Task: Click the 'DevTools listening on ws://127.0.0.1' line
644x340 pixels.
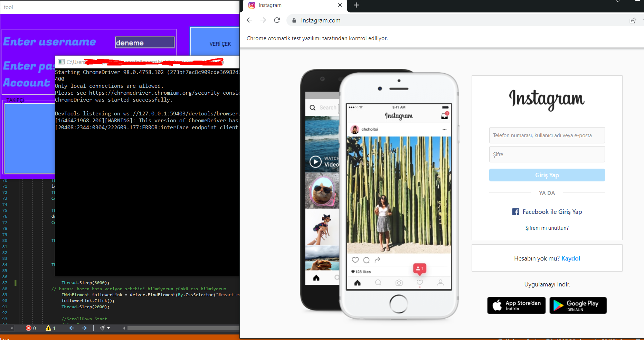Action: (x=147, y=114)
